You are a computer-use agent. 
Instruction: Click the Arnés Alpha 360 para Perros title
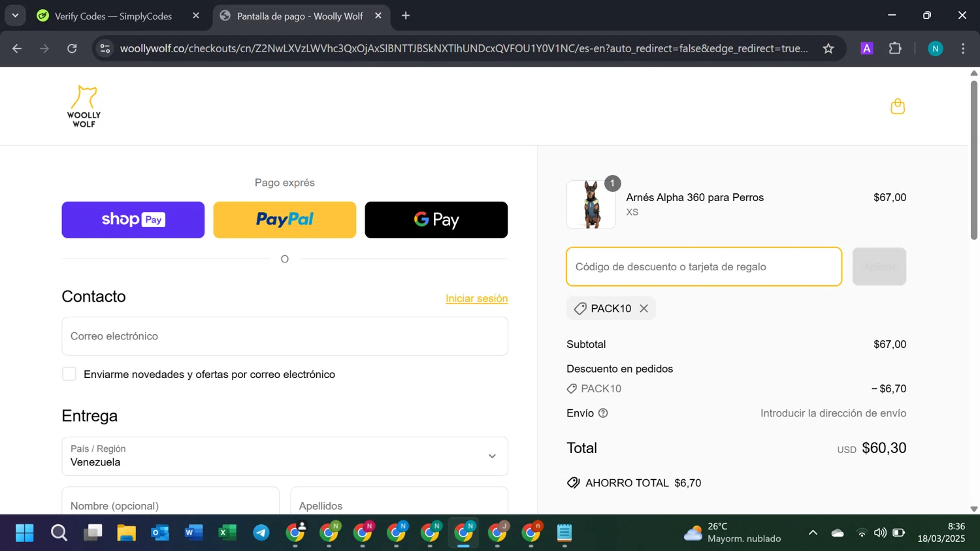(694, 197)
